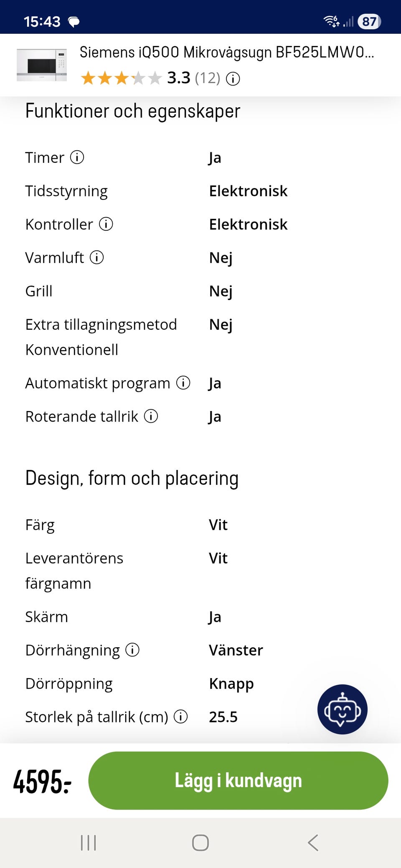Image resolution: width=401 pixels, height=868 pixels.
Task: Tap the rating info icon
Action: tap(233, 78)
